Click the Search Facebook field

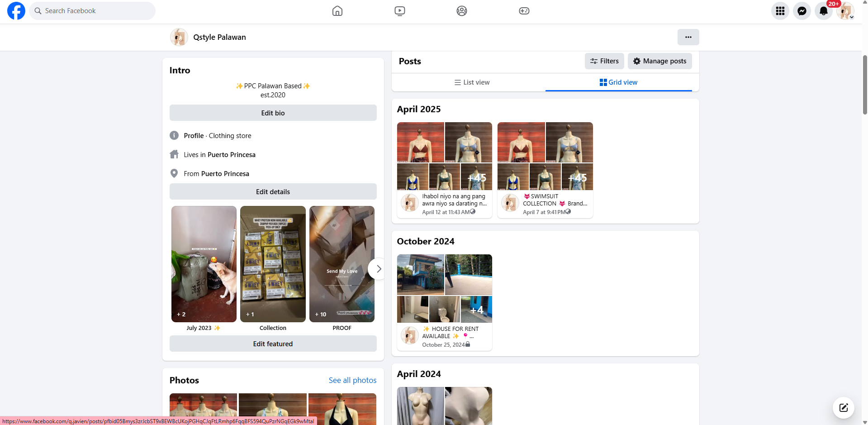tap(92, 11)
